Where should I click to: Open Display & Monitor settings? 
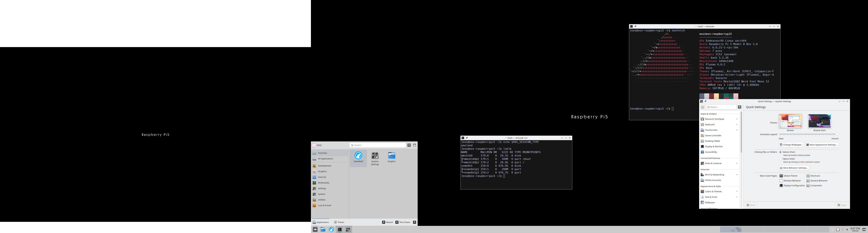pos(719,146)
